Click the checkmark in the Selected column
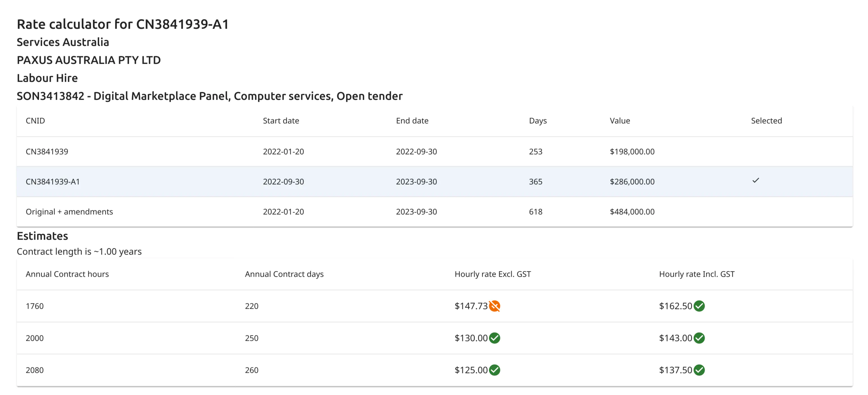The height and width of the screenshot is (395, 868). [756, 180]
